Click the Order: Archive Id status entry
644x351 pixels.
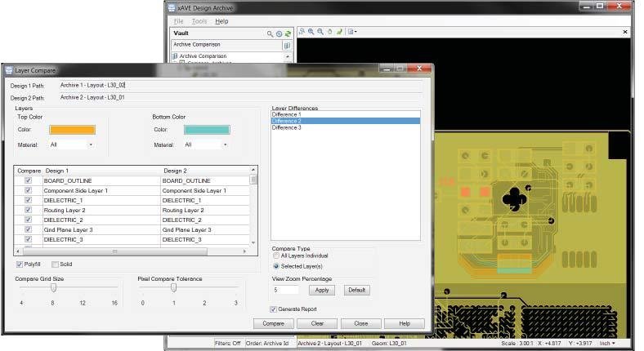267,344
